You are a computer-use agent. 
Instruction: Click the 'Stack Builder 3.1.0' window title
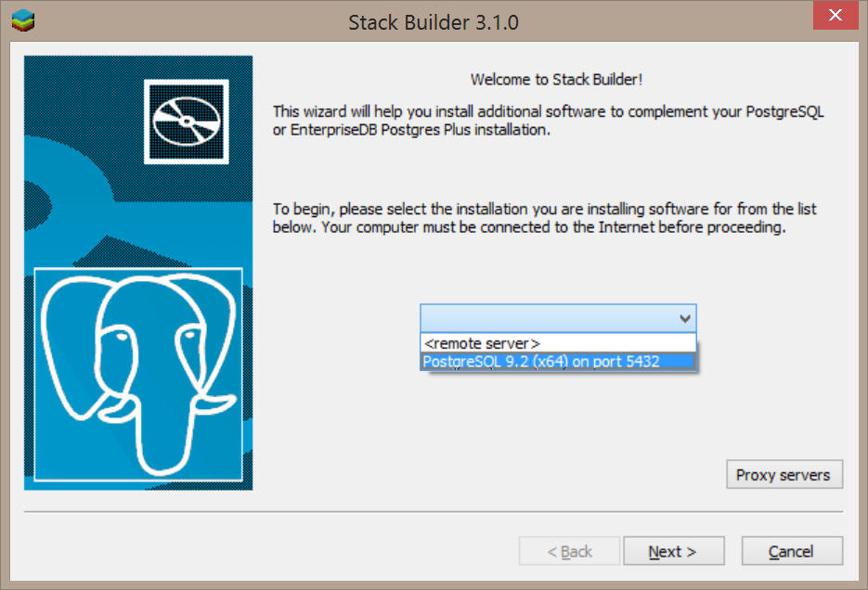coord(434,22)
